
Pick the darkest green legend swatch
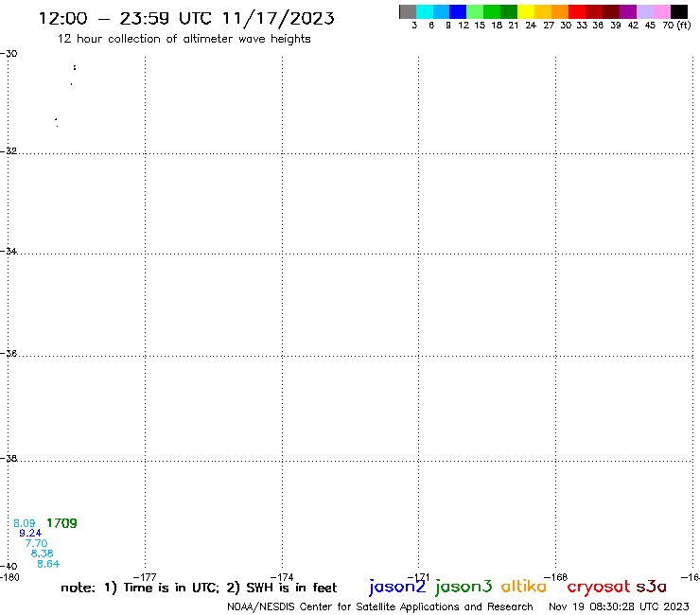point(509,11)
